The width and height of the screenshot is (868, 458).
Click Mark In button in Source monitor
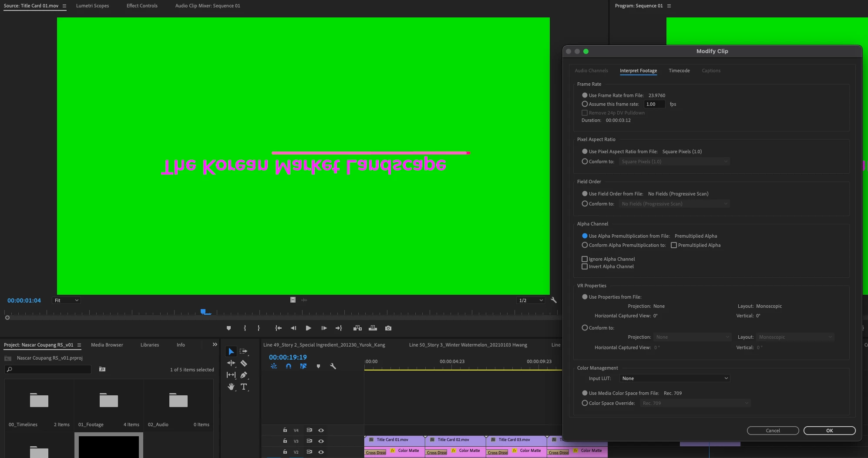(245, 328)
